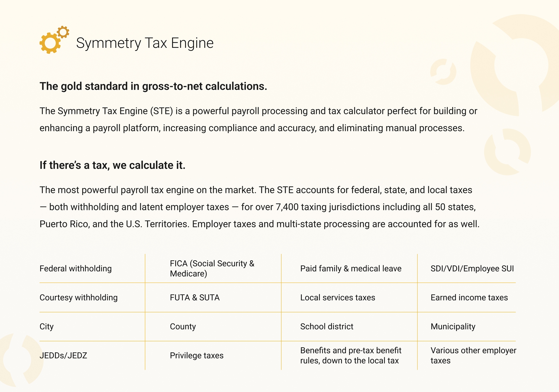
Task: Click the gold gears logo icon
Action: click(x=54, y=40)
